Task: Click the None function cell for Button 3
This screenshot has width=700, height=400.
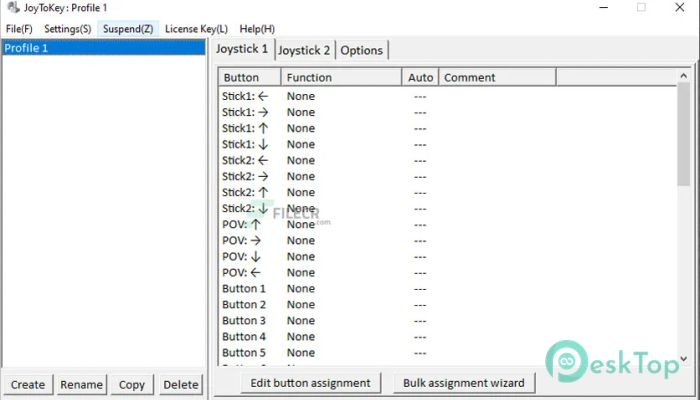Action: click(301, 321)
